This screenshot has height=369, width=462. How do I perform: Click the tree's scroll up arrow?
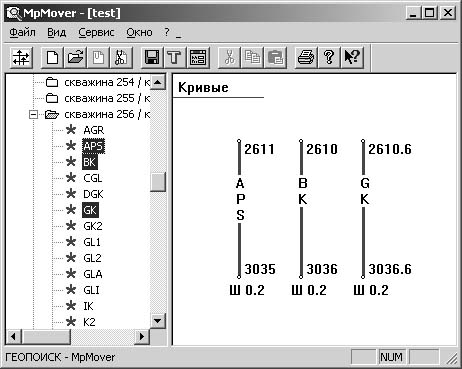tap(158, 82)
